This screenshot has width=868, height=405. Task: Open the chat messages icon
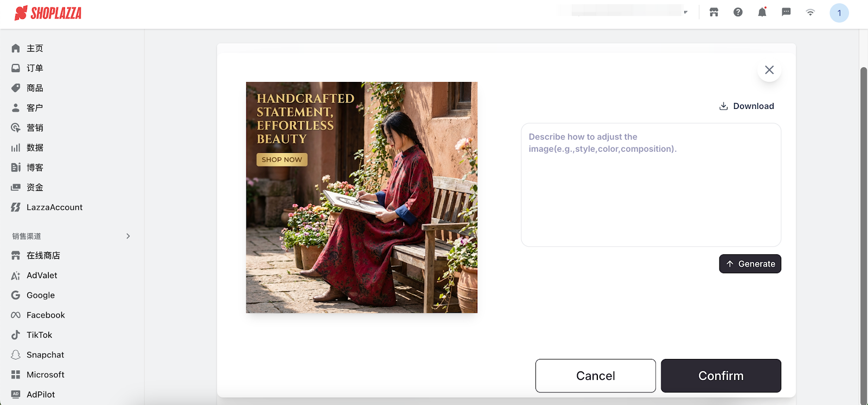click(x=786, y=12)
